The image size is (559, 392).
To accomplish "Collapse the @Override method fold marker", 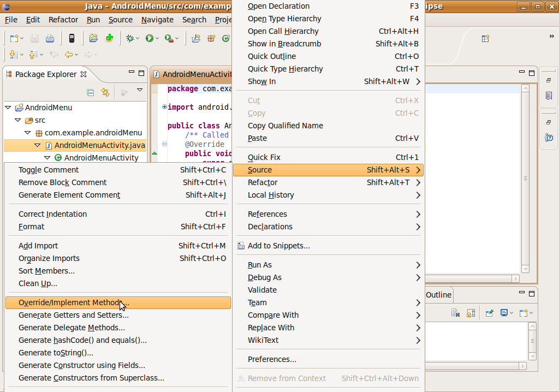I will [164, 144].
